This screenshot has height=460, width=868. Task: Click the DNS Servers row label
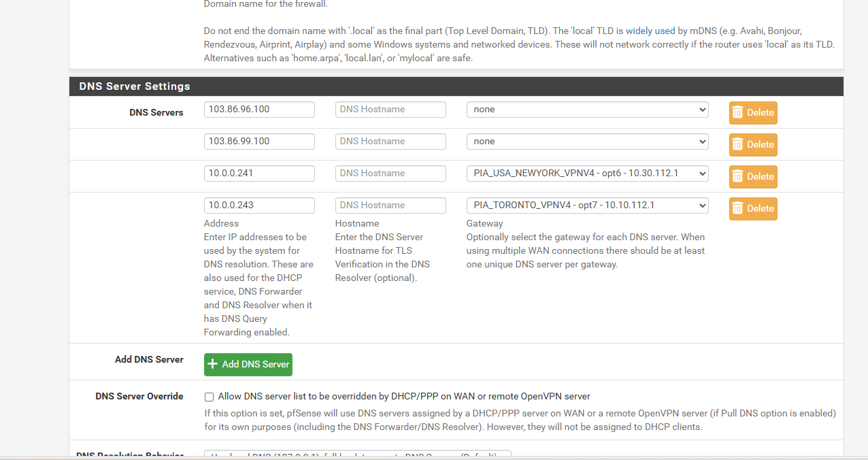click(x=156, y=113)
